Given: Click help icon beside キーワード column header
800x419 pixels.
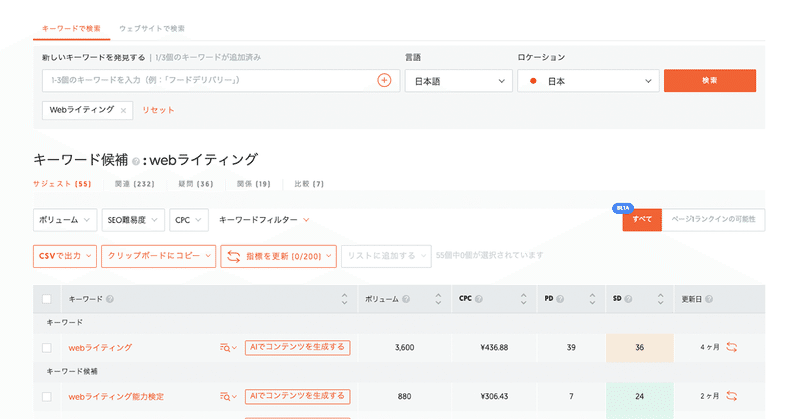Looking at the screenshot, I should point(110,299).
